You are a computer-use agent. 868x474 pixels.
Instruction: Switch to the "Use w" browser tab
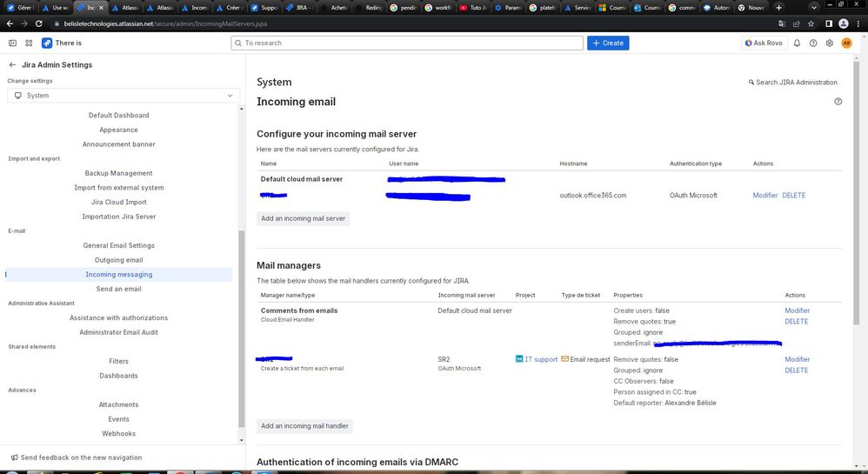coord(55,8)
